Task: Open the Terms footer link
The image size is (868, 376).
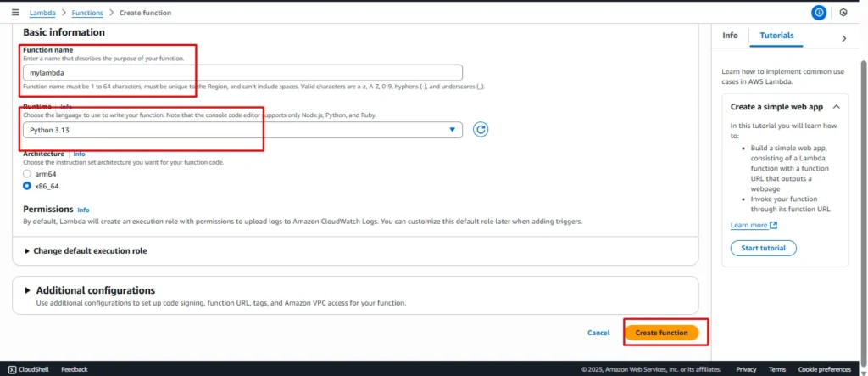Action: point(776,369)
